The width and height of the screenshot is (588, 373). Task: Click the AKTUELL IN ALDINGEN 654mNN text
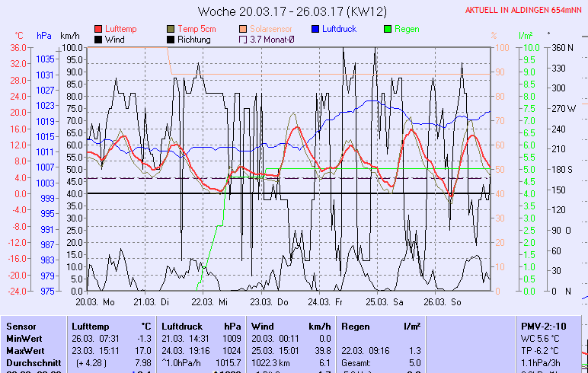tap(523, 11)
